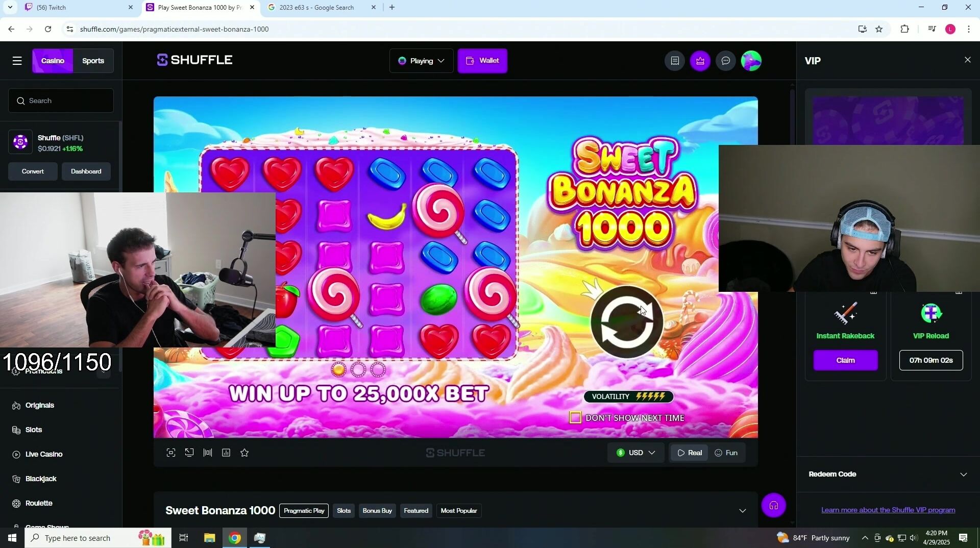Open Roulette in sidebar
980x548 pixels.
coord(39,503)
